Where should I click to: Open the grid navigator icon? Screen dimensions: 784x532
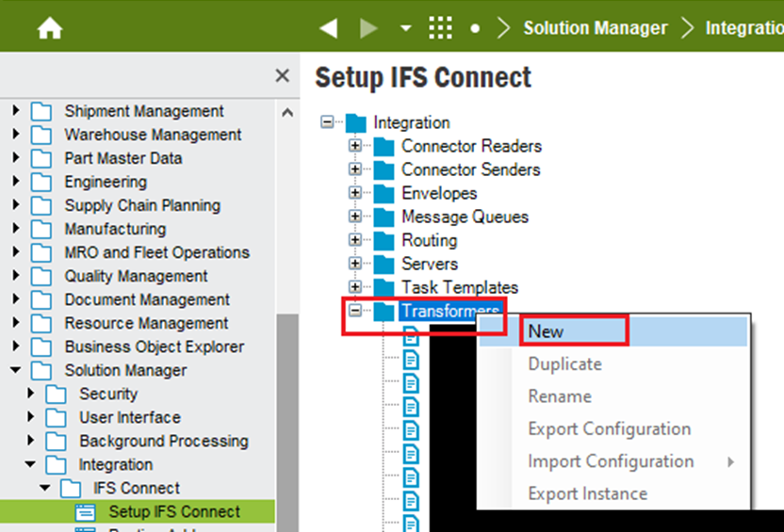(440, 28)
